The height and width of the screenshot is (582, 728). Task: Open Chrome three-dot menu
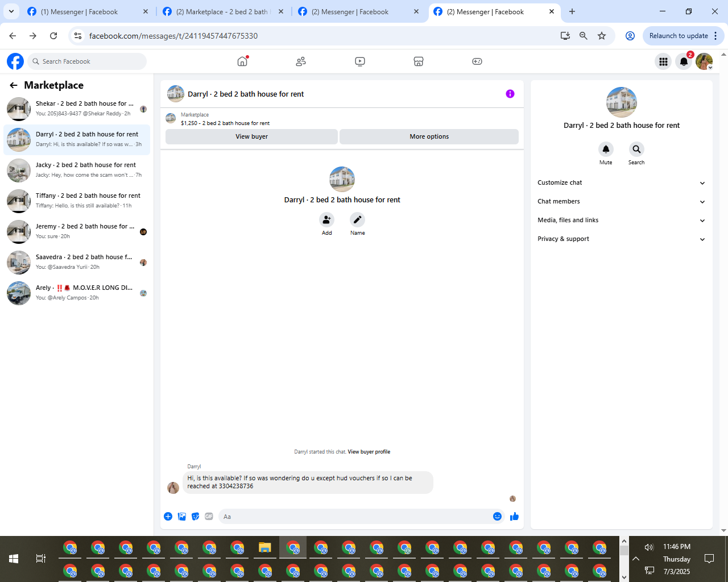pyautogui.click(x=715, y=36)
